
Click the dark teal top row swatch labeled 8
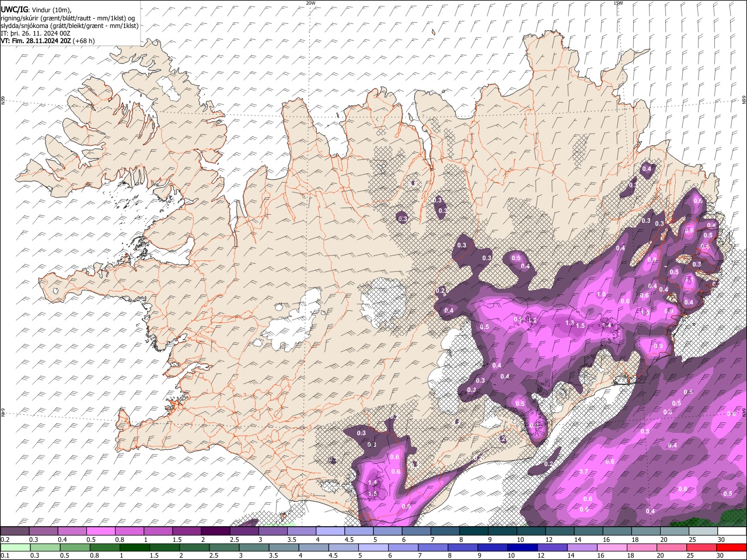(x=474, y=531)
